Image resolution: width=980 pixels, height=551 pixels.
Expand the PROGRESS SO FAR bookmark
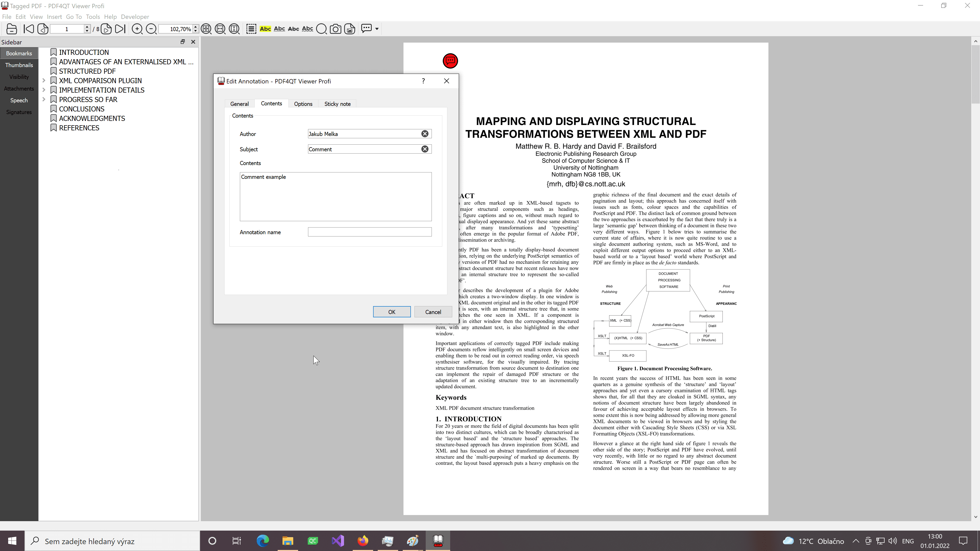[x=44, y=100]
